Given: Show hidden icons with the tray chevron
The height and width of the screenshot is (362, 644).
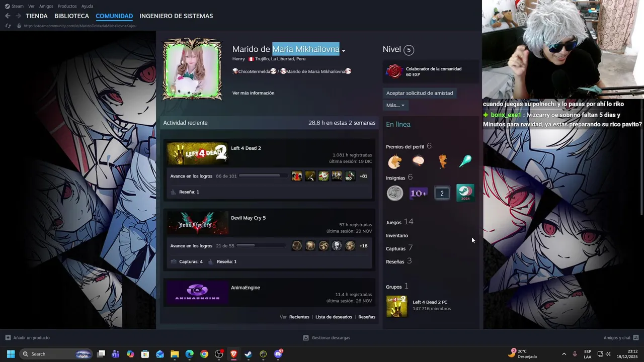Looking at the screenshot, I should pos(564,354).
